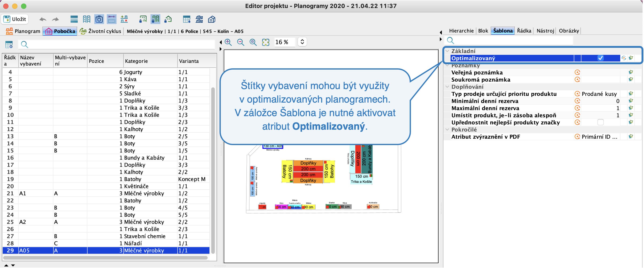Screen dimensions: 644x268
Task: Select the shelving units icon in toolbar
Action: pyautogui.click(x=86, y=19)
